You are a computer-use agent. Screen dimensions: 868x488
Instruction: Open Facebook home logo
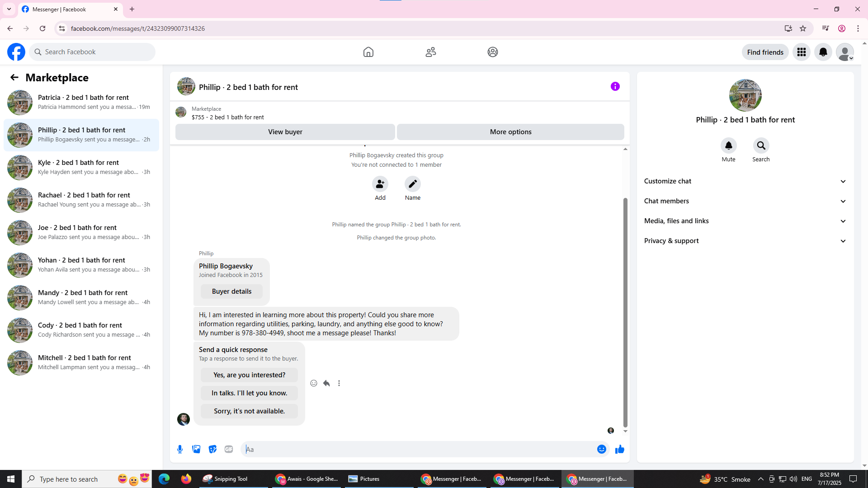(x=16, y=52)
